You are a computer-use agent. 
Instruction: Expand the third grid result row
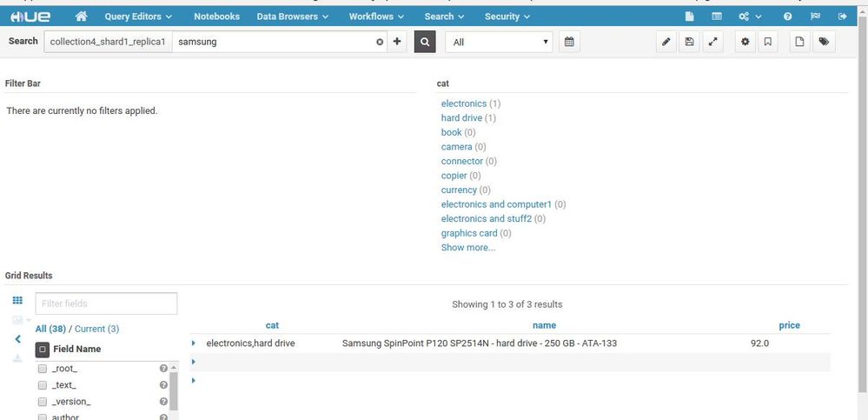coord(193,380)
